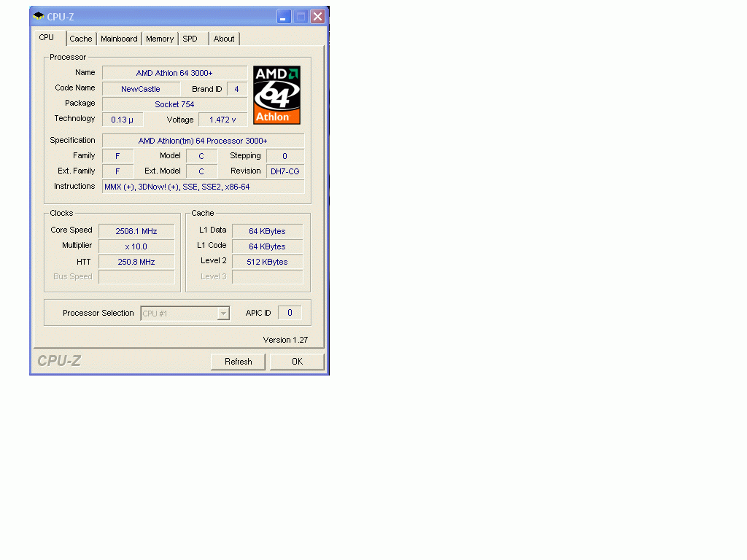The width and height of the screenshot is (747, 560).
Task: Click the Core Speed value 2508.1 MHz
Action: (136, 231)
